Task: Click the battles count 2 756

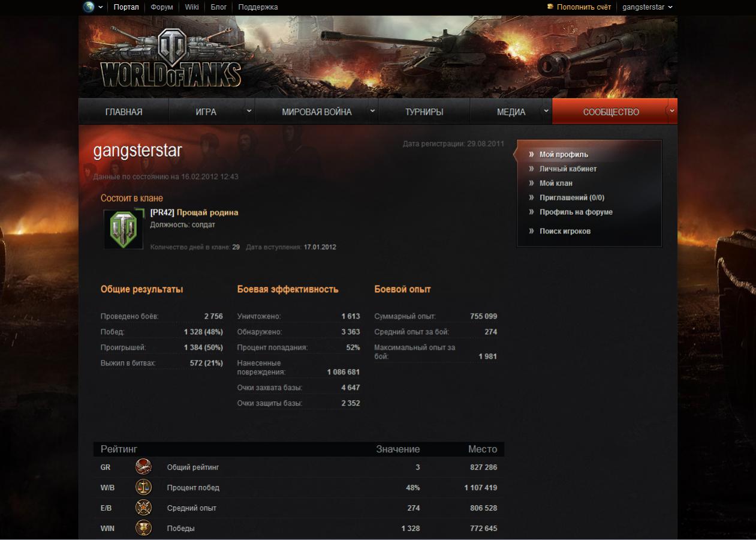Action: pyautogui.click(x=213, y=316)
